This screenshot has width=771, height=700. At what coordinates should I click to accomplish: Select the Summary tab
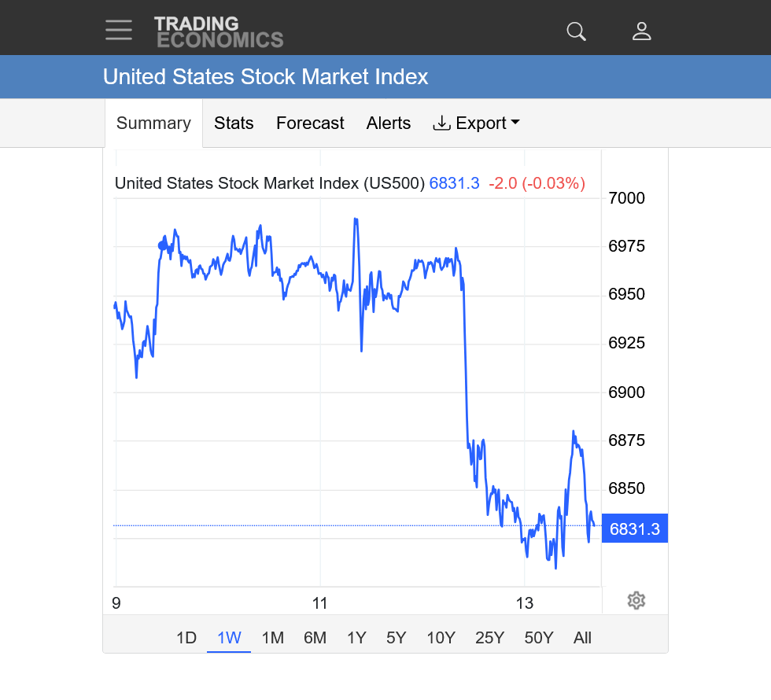point(153,123)
